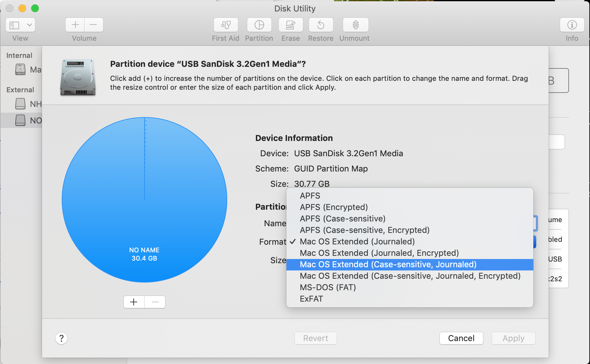Choose APFS (Case-sensitive) format
Screen dimensions: 590x364
point(410,219)
